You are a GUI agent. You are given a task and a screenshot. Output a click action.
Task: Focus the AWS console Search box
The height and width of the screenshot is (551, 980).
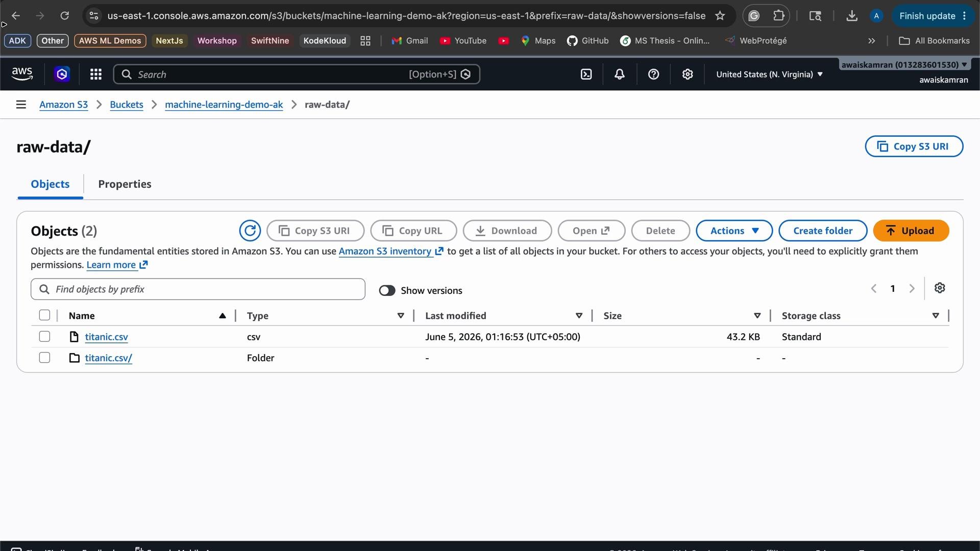tap(297, 74)
